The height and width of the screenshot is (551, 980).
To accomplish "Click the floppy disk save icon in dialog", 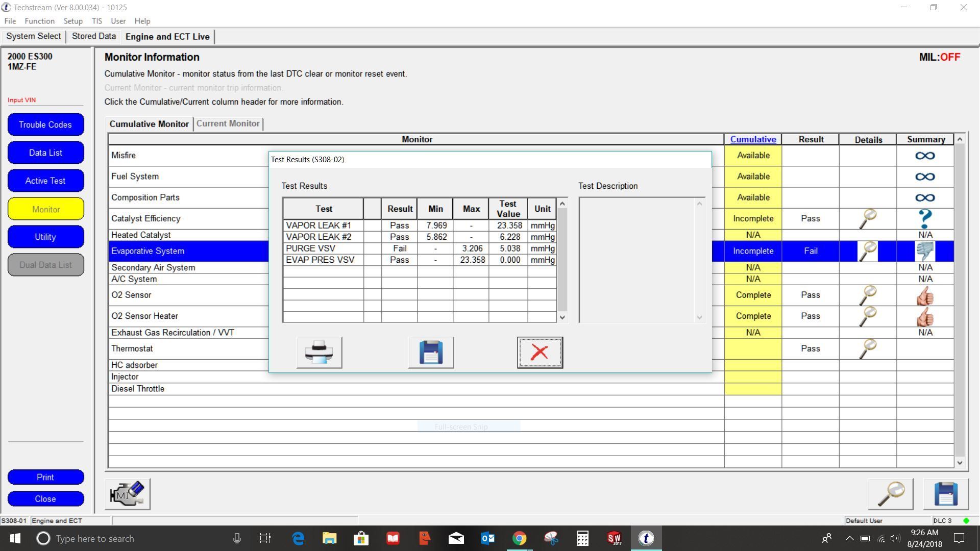I will click(x=431, y=353).
